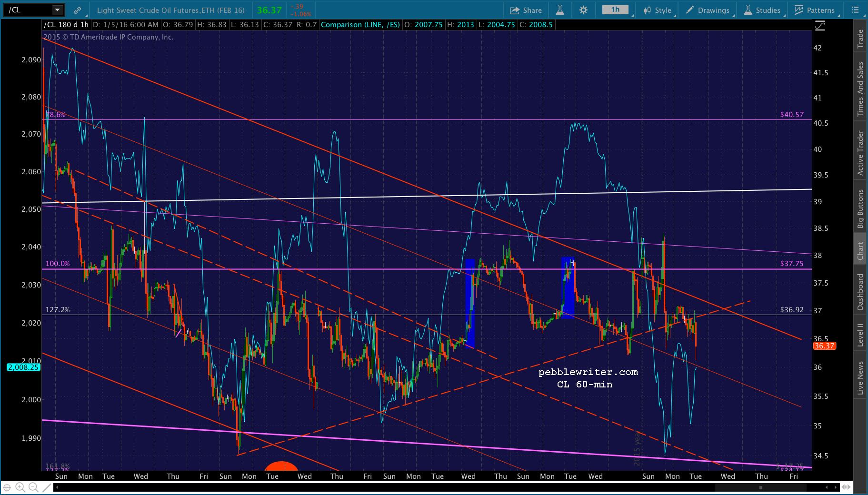Open the Times And Sales side tab
Screen dimensions: 868x495
860,89
